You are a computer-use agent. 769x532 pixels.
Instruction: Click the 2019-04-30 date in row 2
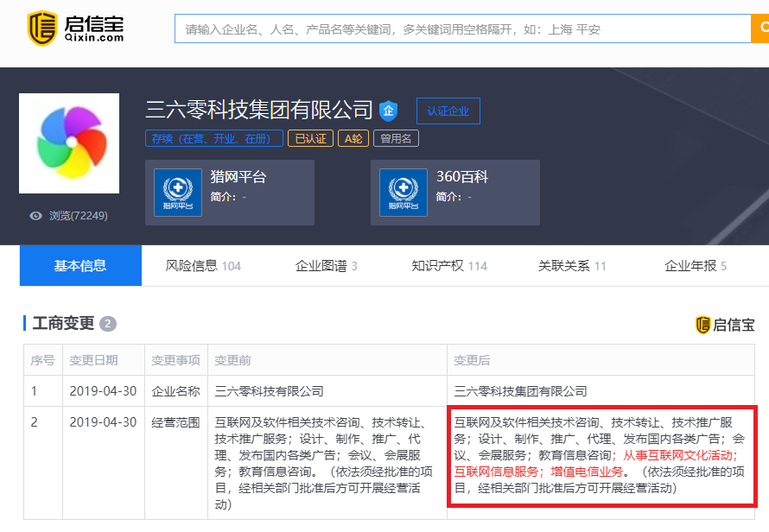(103, 422)
